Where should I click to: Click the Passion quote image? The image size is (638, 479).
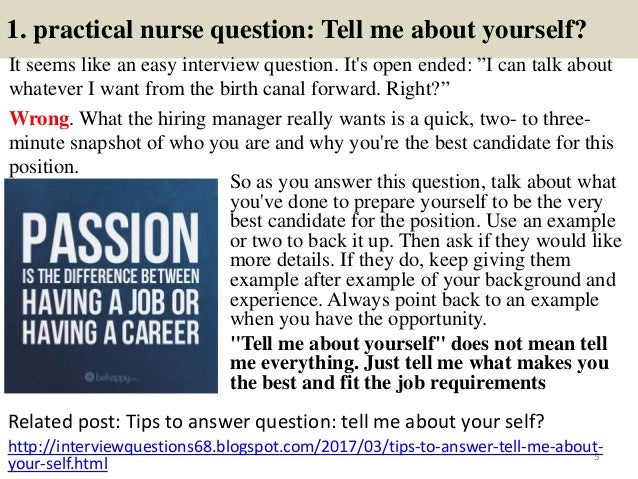tap(111, 286)
